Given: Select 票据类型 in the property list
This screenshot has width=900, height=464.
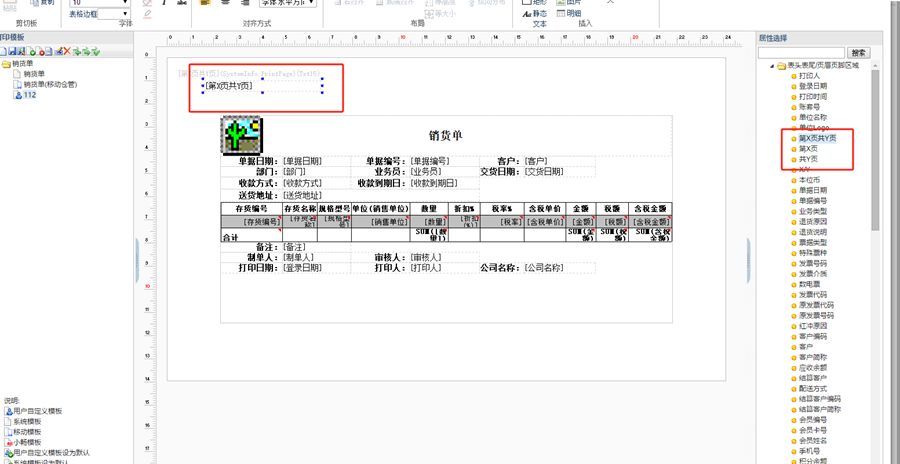Looking at the screenshot, I should [813, 242].
